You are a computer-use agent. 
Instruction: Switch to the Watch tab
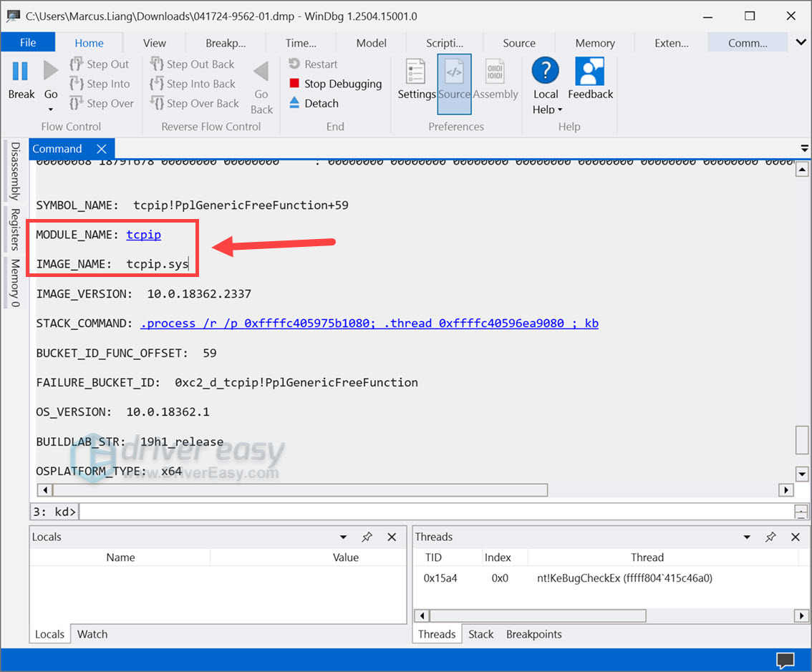point(92,634)
